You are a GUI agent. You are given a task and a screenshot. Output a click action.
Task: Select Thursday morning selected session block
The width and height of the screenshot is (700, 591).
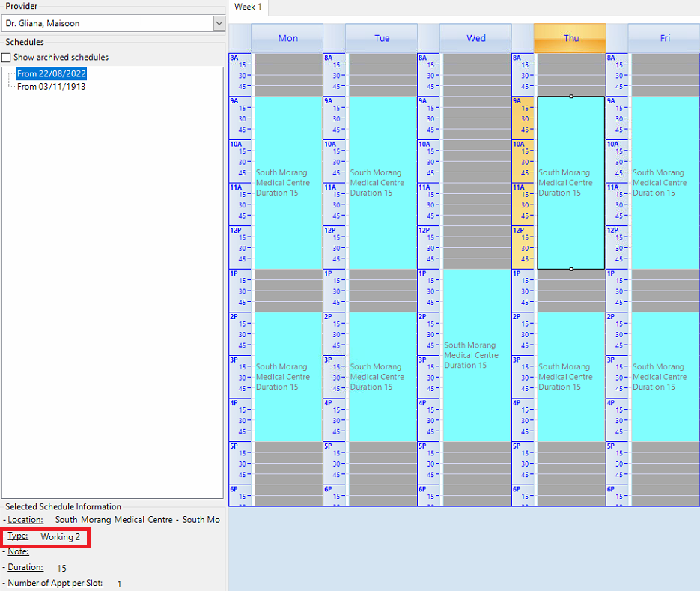(x=570, y=183)
